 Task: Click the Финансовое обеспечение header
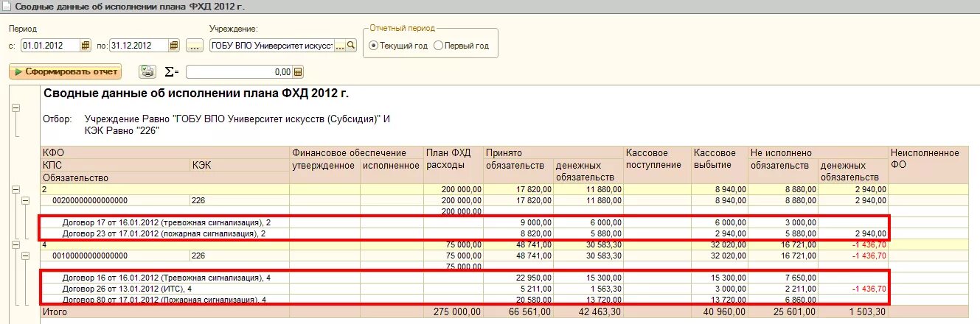point(349,152)
